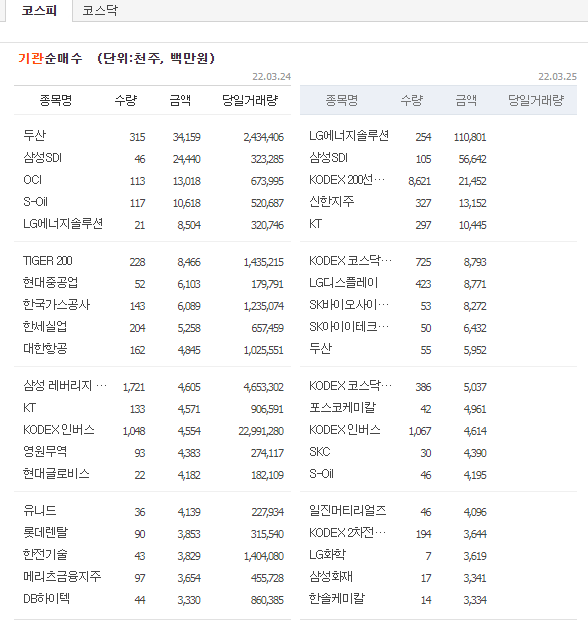Open the 현대글로비스 stock link
The width and height of the screenshot is (588, 630).
click(56, 474)
